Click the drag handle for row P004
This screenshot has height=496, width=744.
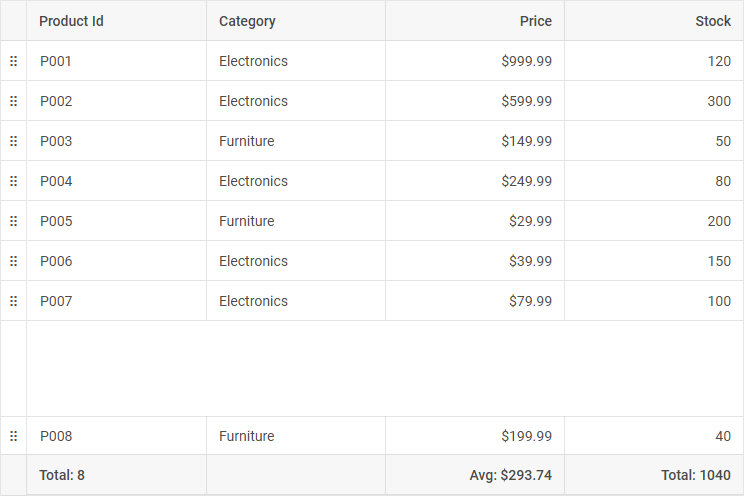(x=13, y=181)
